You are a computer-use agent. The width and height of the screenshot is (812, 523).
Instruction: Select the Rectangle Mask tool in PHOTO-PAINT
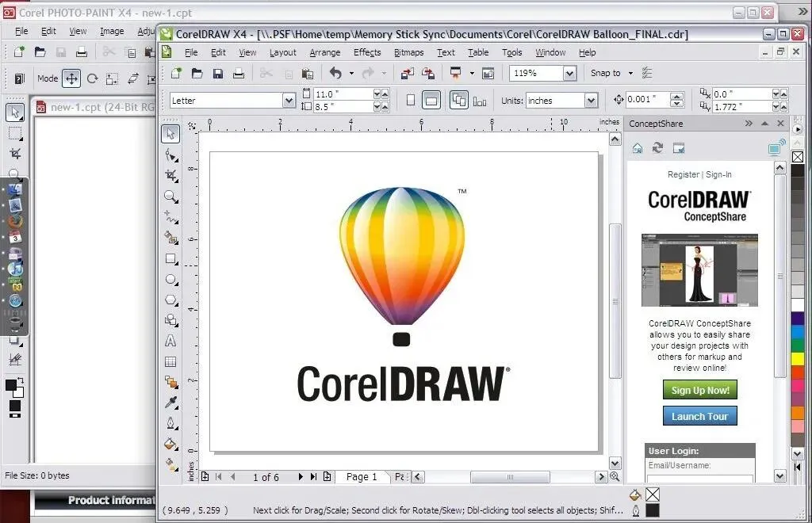15,133
